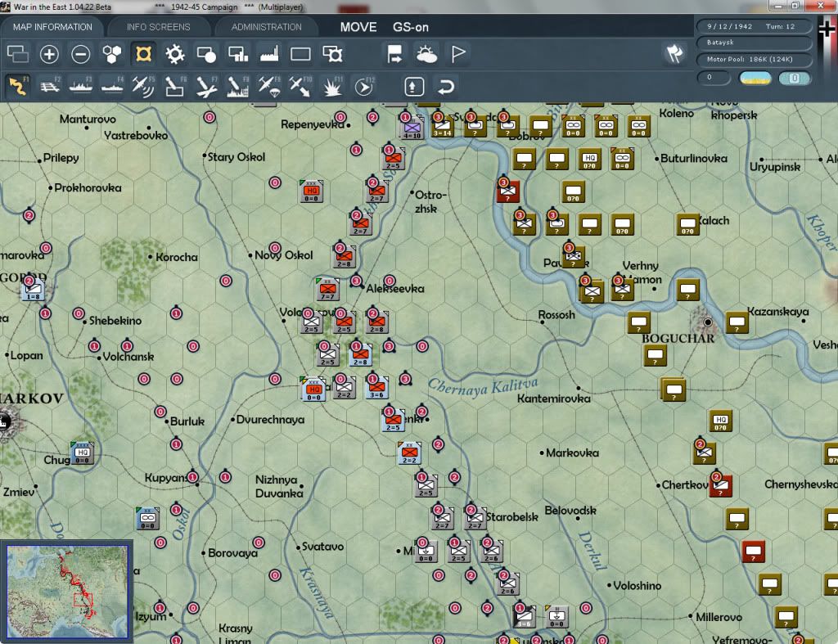
Task: Select the F7 bomb airfield icon
Action: pos(206,87)
